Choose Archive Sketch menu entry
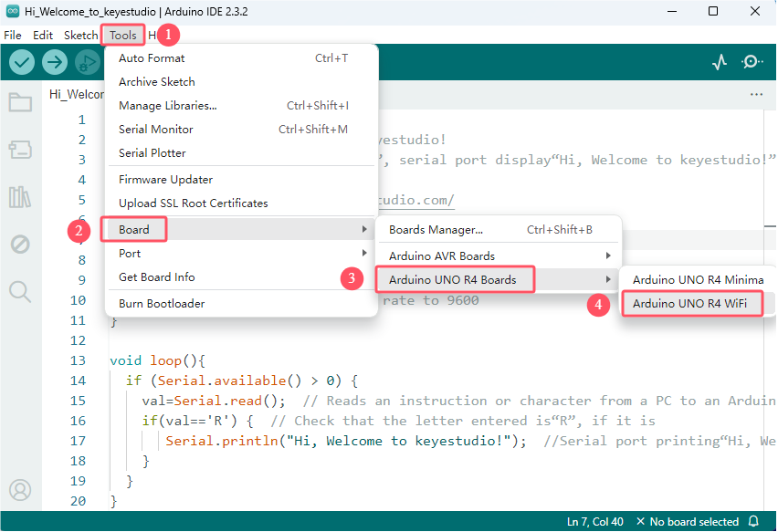The image size is (778, 532). click(241, 82)
